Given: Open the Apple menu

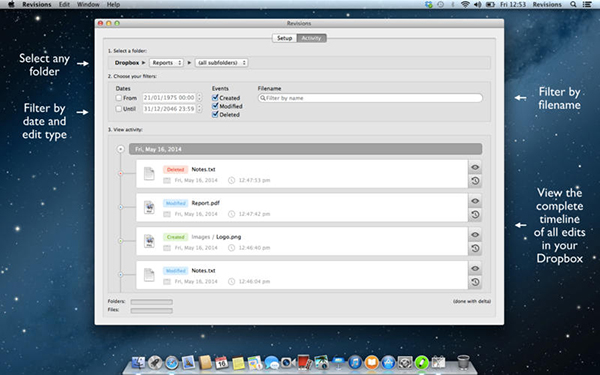Looking at the screenshot, I should point(11,5).
